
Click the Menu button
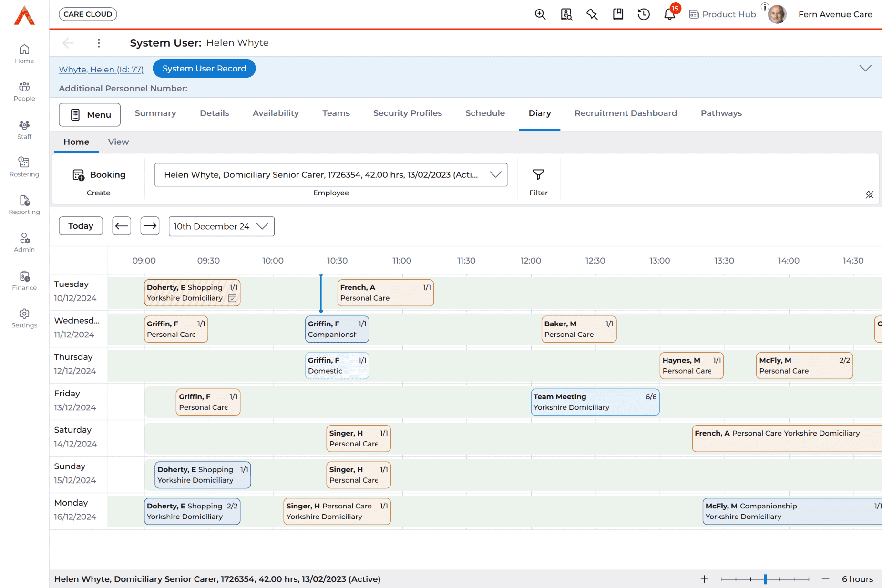click(x=90, y=115)
